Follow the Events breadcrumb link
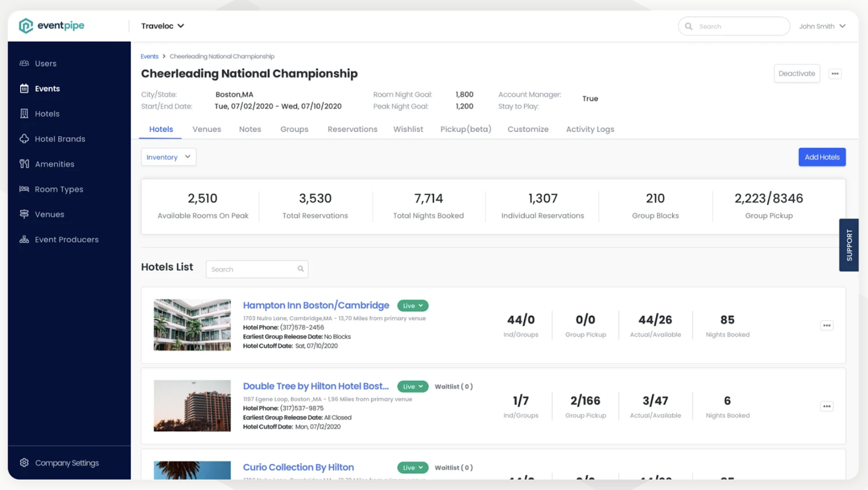Image resolution: width=868 pixels, height=490 pixels. pyautogui.click(x=149, y=56)
